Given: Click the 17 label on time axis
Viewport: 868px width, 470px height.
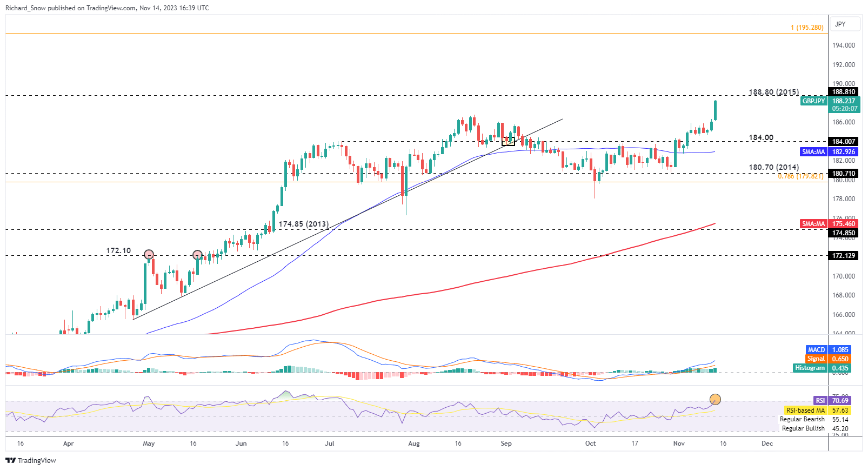Looking at the screenshot, I should [x=635, y=443].
